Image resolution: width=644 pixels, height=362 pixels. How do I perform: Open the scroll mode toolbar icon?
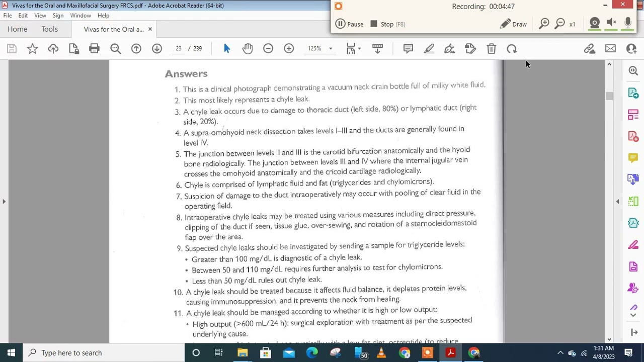(x=377, y=49)
